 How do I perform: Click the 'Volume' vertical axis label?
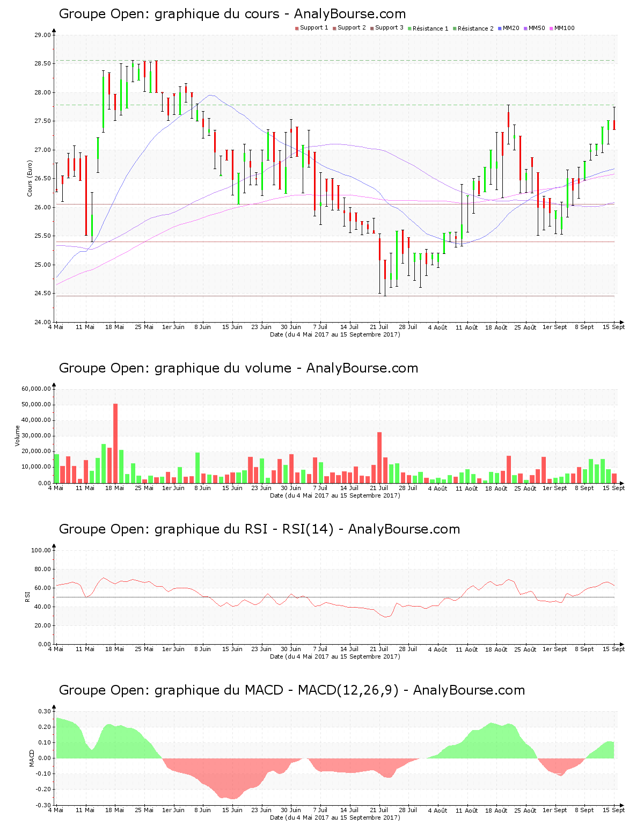coord(18,436)
